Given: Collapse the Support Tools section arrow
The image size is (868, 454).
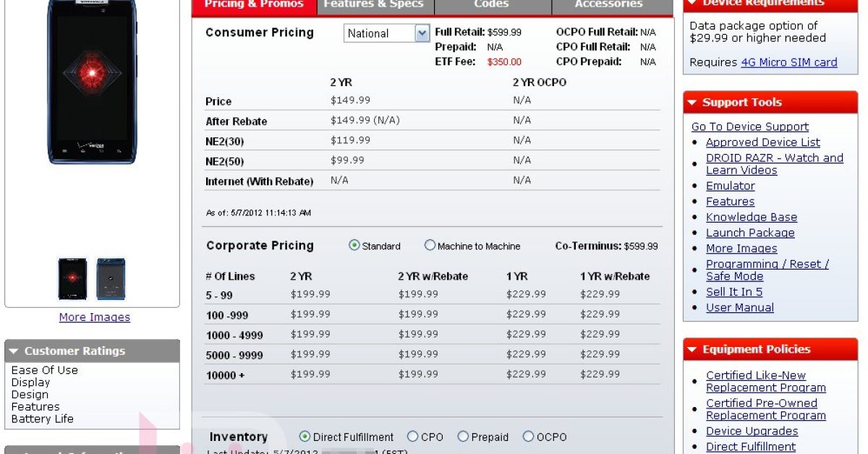Looking at the screenshot, I should tap(692, 103).
